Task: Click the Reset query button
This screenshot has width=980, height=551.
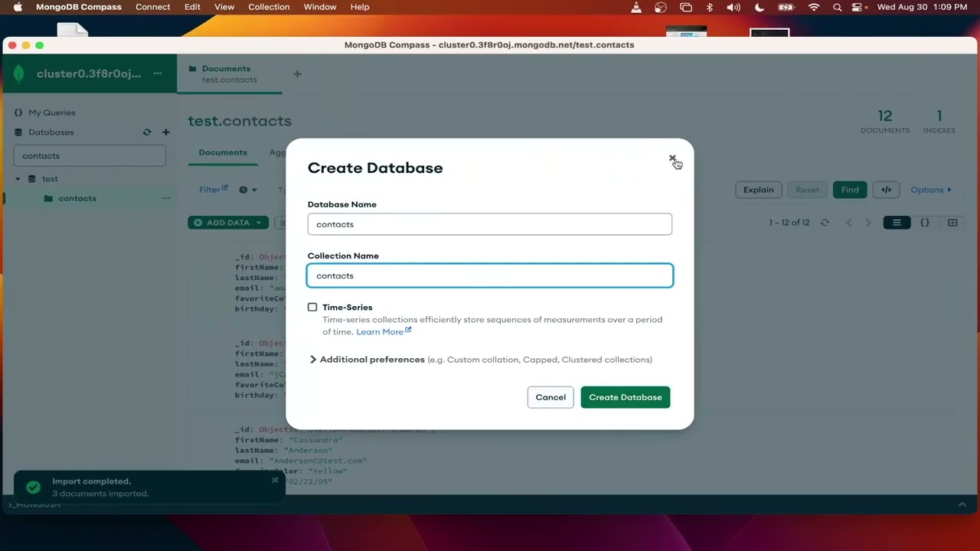Action: click(807, 190)
